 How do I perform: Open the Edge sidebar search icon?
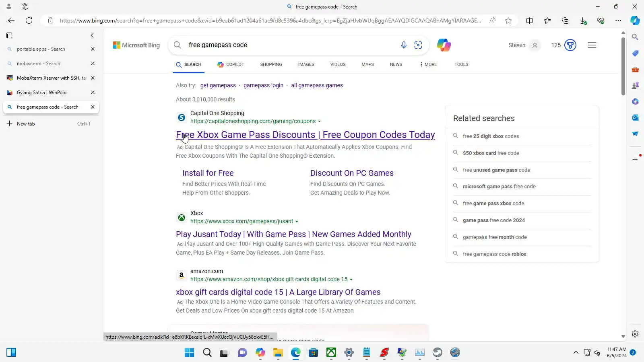pyautogui.click(x=635, y=37)
